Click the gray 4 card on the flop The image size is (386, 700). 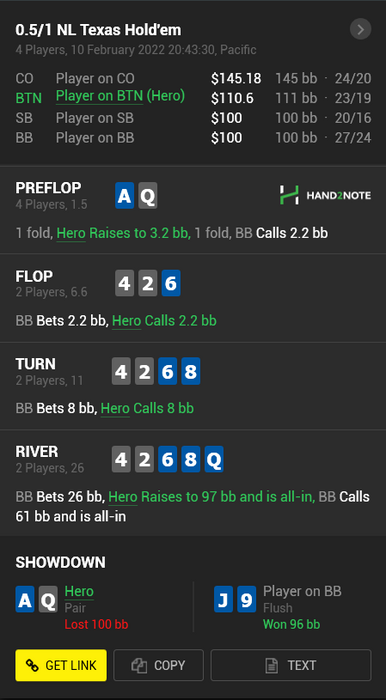point(125,283)
